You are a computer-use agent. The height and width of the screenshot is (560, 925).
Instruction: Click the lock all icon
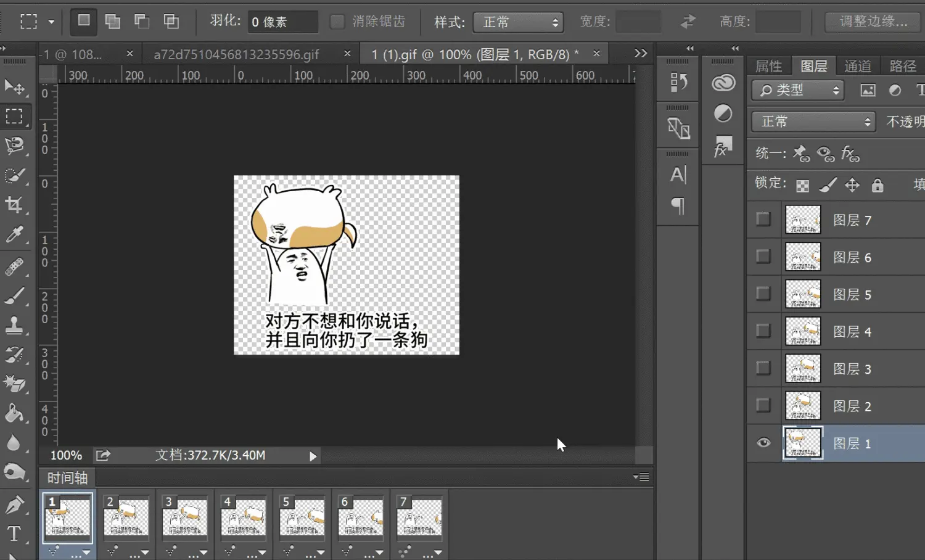877,185
